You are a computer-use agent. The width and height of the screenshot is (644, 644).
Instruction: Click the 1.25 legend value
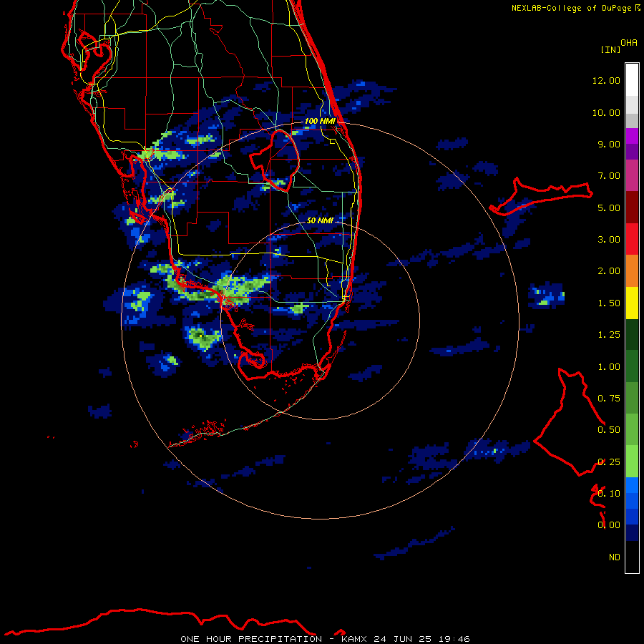point(609,335)
